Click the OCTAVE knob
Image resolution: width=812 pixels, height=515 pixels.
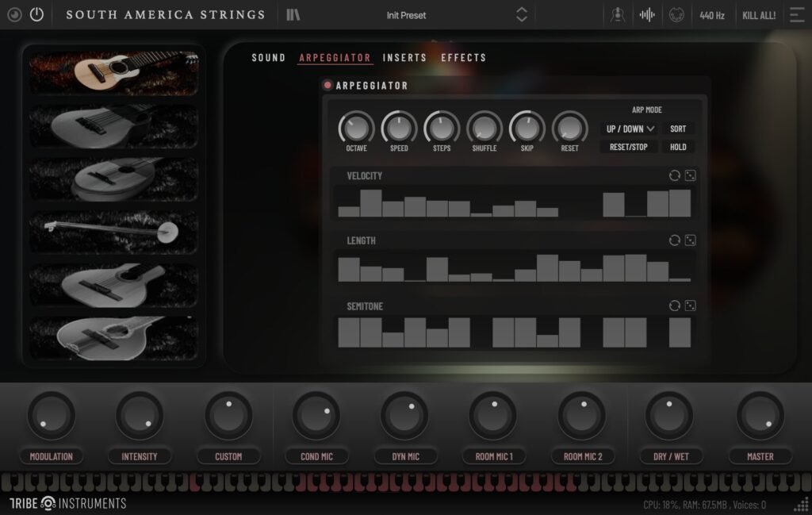(356, 128)
